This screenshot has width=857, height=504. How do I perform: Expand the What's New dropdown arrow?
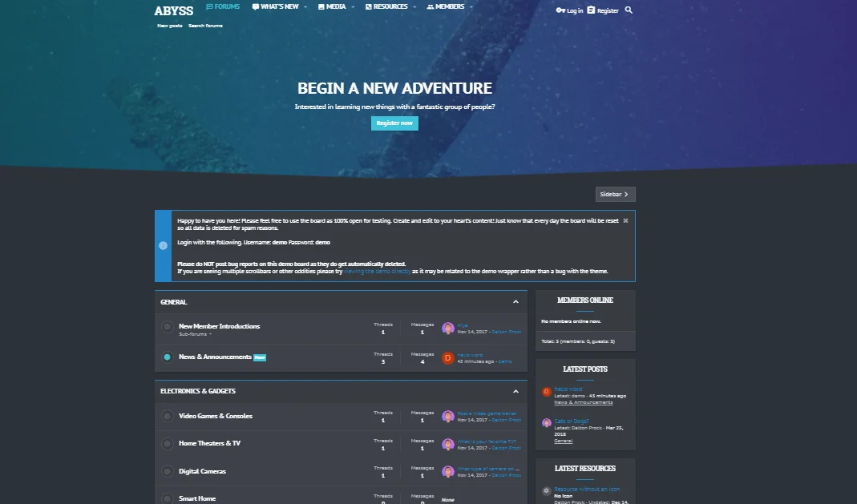coord(305,7)
